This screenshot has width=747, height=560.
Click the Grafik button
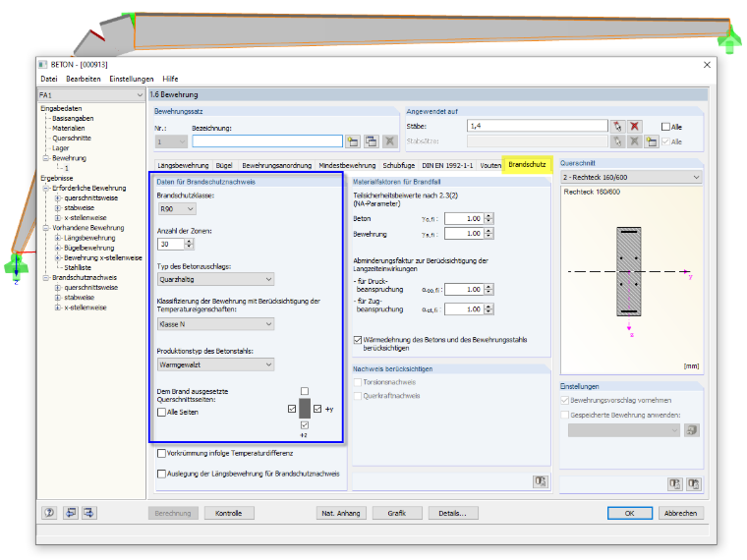click(x=396, y=513)
